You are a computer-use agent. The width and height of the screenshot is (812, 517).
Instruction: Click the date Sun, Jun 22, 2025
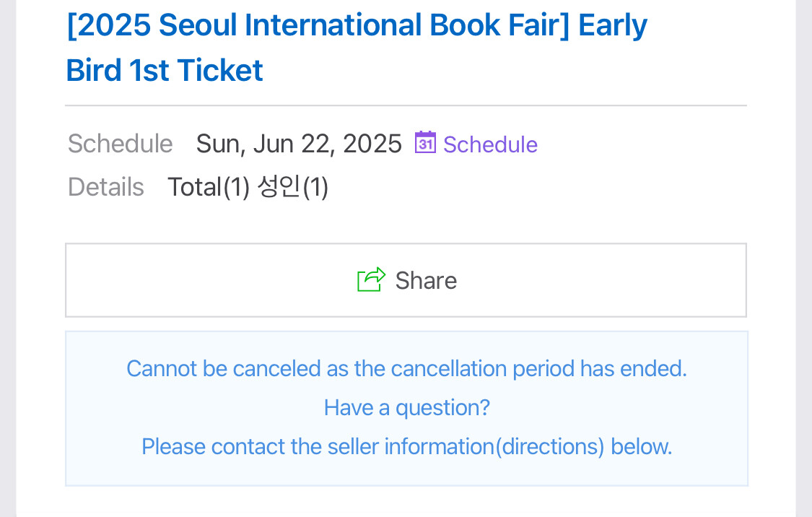coord(299,144)
